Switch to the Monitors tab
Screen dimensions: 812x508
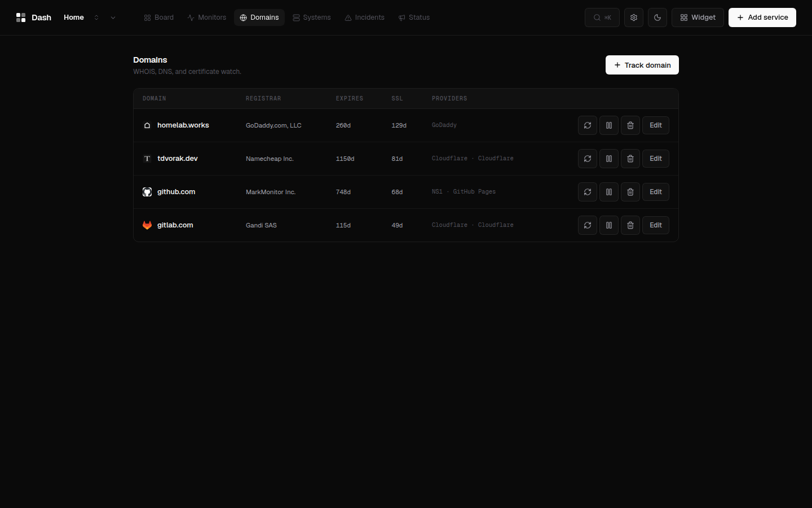(x=206, y=17)
